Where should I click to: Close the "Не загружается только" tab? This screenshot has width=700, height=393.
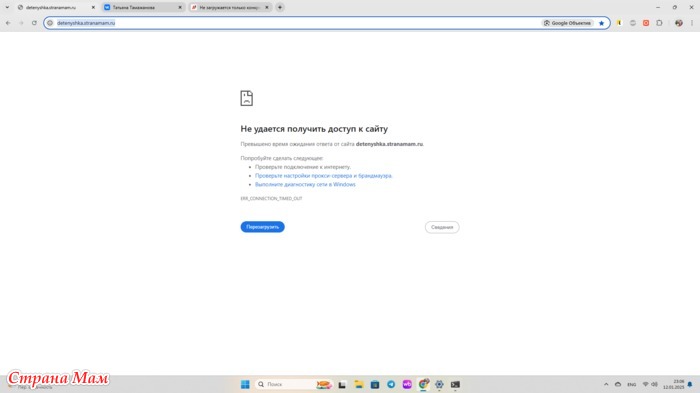[267, 8]
